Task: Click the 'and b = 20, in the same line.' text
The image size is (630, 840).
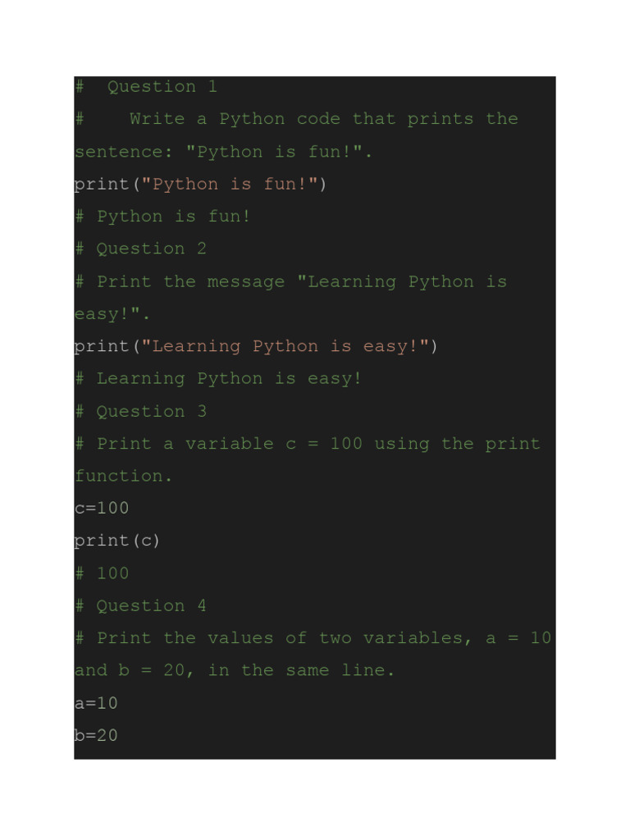Action: click(235, 670)
